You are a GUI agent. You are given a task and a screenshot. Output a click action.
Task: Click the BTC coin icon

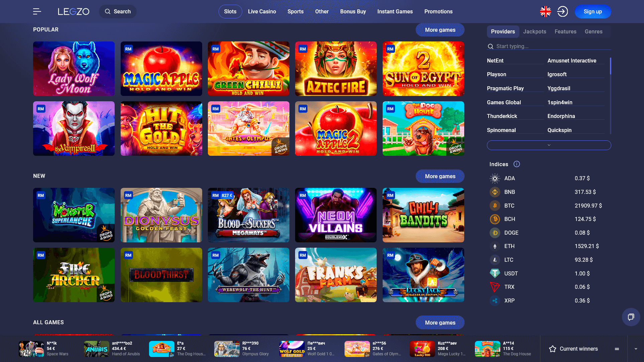pos(495,206)
